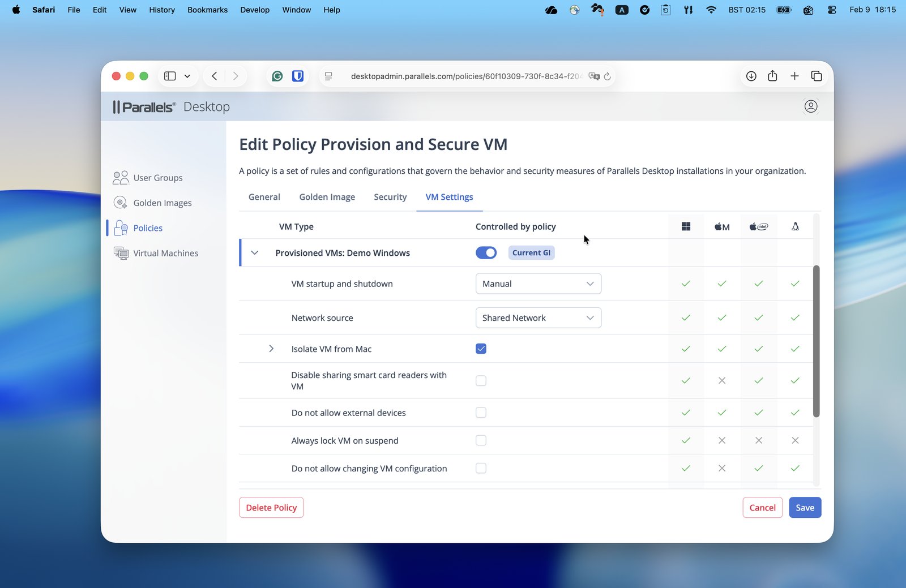The height and width of the screenshot is (588, 906).
Task: Open VM startup and shutdown dropdown
Action: click(538, 284)
